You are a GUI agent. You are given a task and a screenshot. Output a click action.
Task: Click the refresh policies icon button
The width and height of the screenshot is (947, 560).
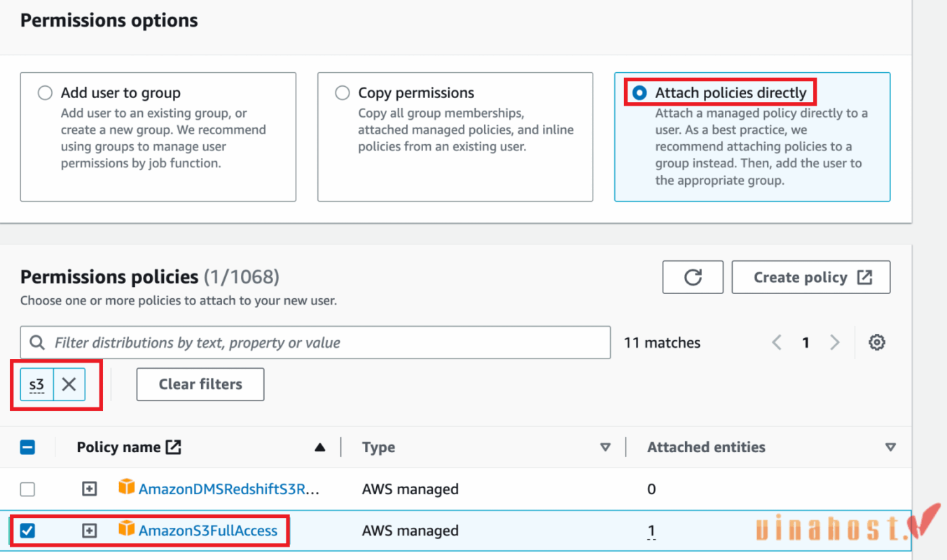[x=693, y=277]
